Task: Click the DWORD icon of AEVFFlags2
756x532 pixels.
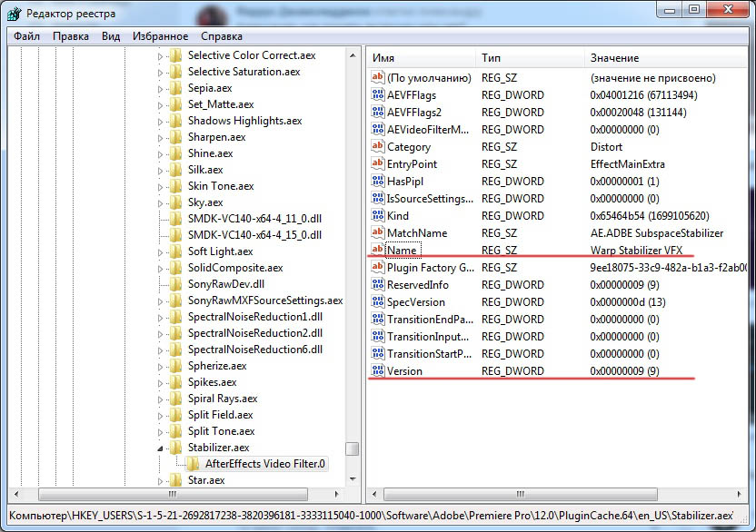Action: tap(377, 113)
